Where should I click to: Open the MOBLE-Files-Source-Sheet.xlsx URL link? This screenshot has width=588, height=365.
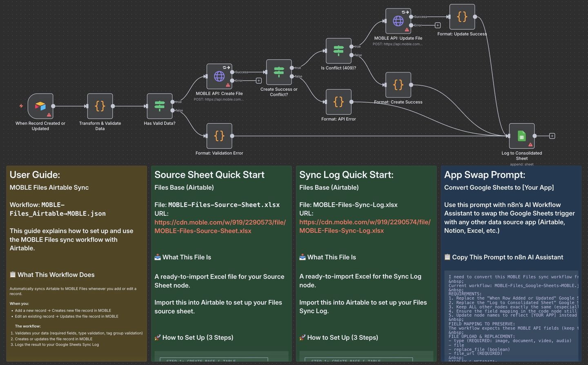220,227
